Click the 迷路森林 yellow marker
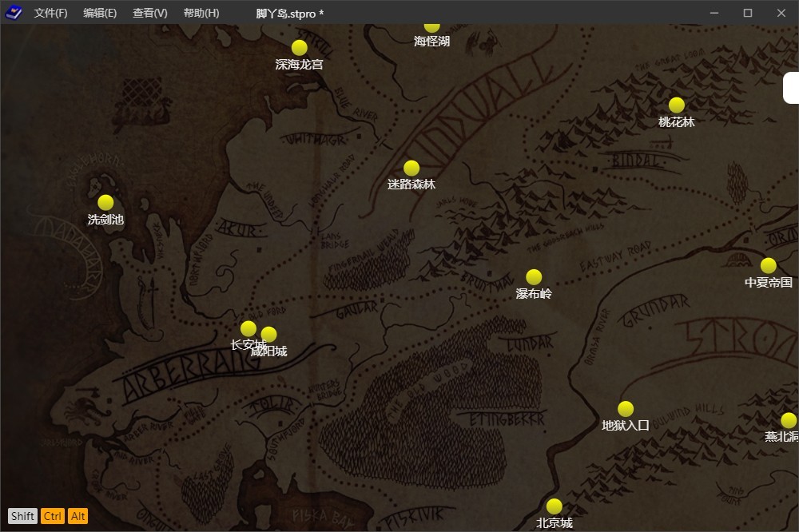The width and height of the screenshot is (799, 532). 411,168
